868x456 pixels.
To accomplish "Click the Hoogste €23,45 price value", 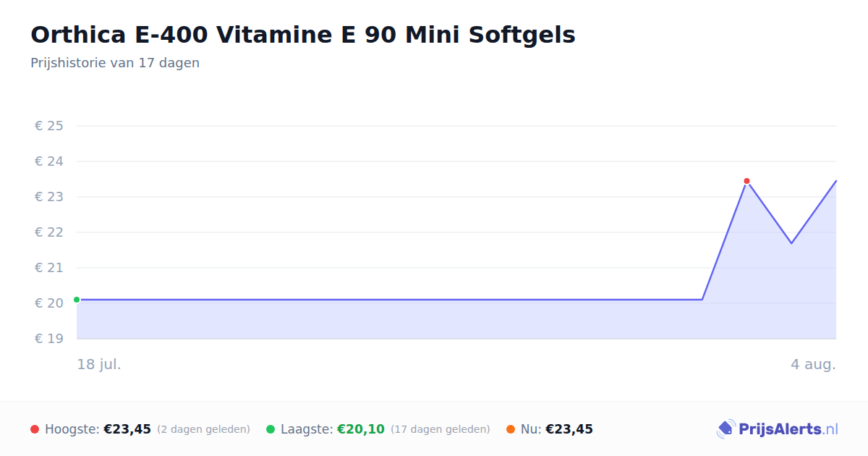I will tap(127, 429).
